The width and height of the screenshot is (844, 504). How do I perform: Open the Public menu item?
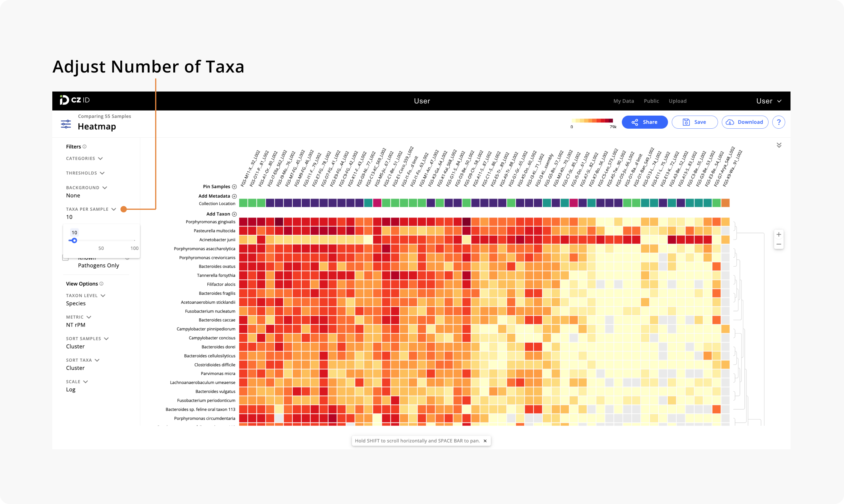point(651,101)
